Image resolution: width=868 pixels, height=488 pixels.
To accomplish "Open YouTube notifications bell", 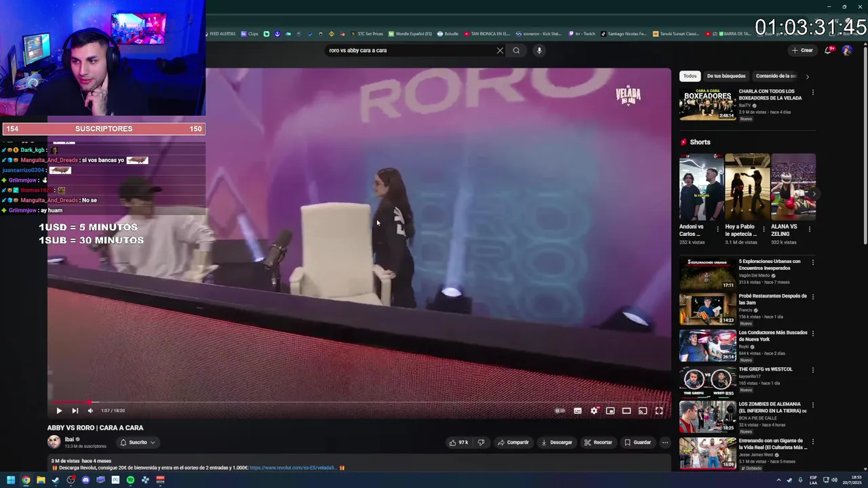I will (828, 50).
